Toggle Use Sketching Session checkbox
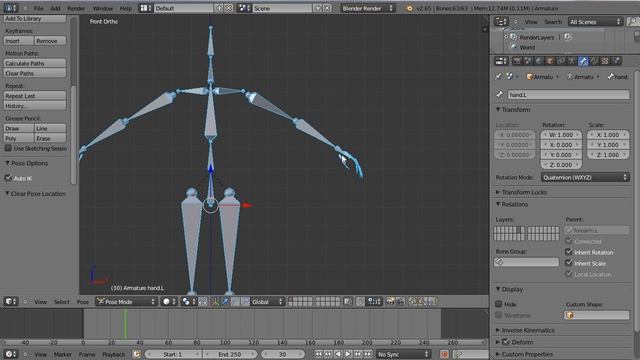 [8, 148]
